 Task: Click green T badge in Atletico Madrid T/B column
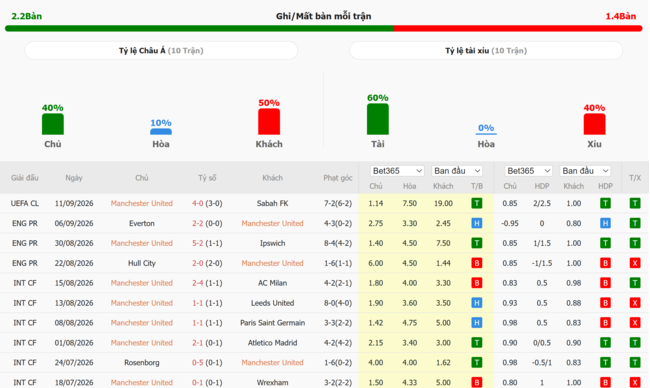[477, 343]
